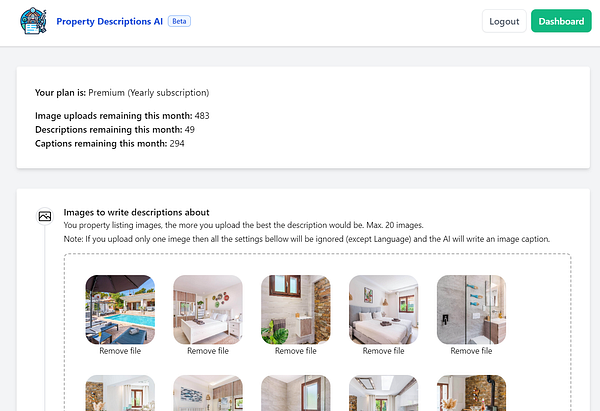The image size is (600, 411).
Task: Select the twin beds bedroom thumbnail
Action: tap(383, 309)
